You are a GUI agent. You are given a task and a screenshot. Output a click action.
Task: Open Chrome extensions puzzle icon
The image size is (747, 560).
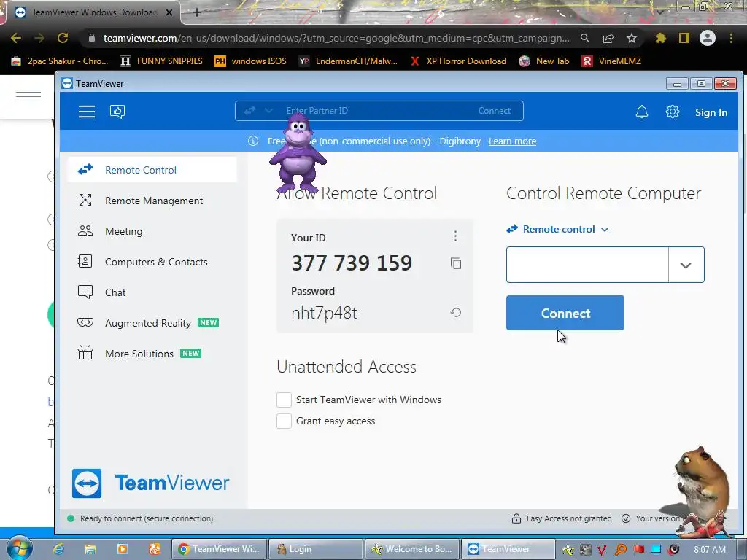point(660,38)
